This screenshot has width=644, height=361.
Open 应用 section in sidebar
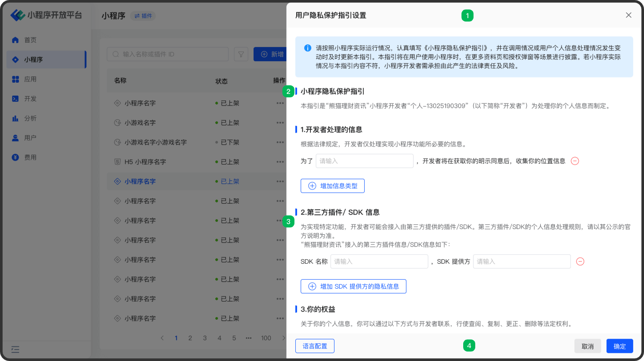[x=30, y=79]
